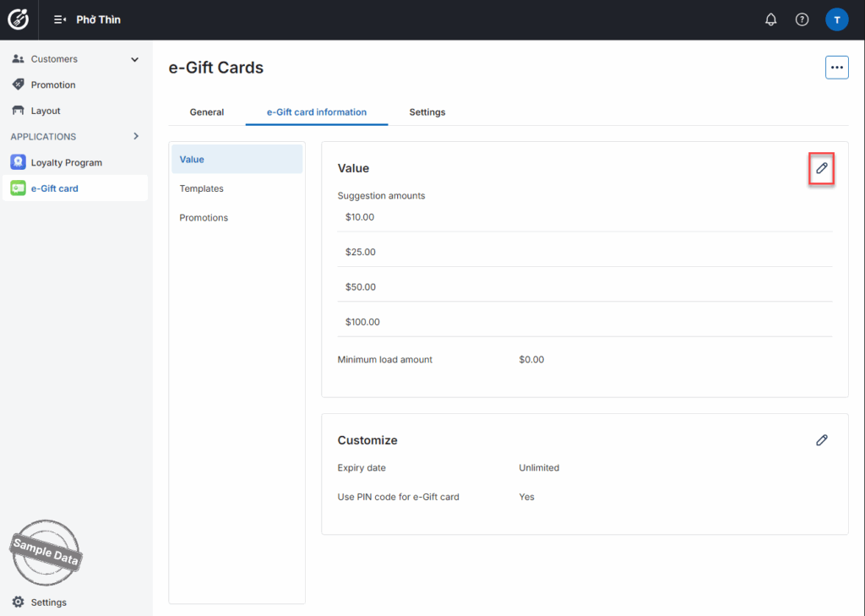The height and width of the screenshot is (616, 865).
Task: Switch to the Settings tab
Action: click(427, 112)
